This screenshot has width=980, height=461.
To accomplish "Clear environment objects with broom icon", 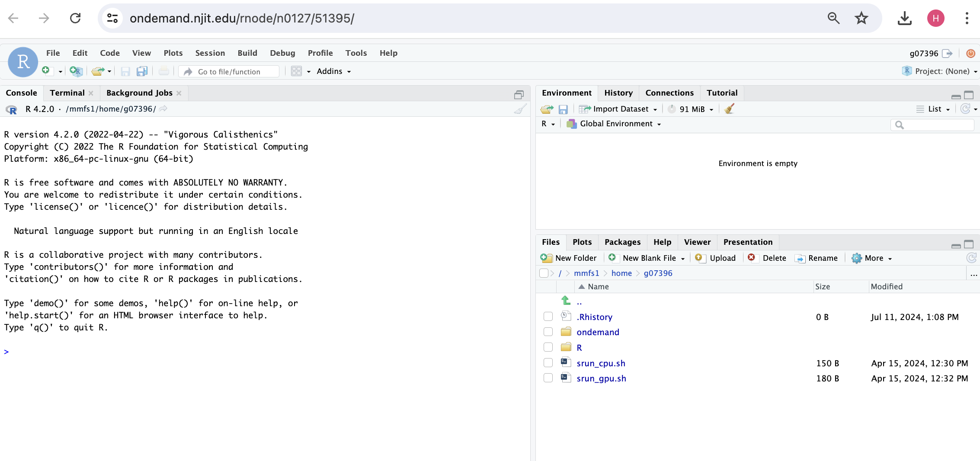I will tap(730, 109).
